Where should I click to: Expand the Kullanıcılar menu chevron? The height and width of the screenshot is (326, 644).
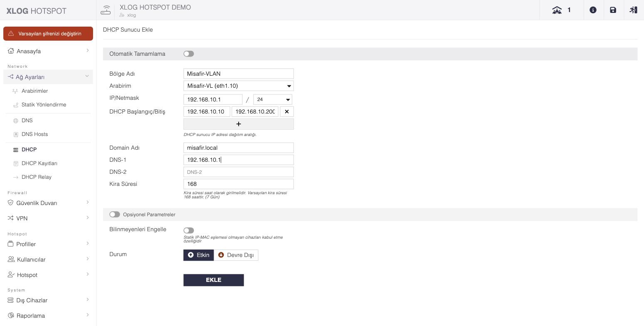87,259
